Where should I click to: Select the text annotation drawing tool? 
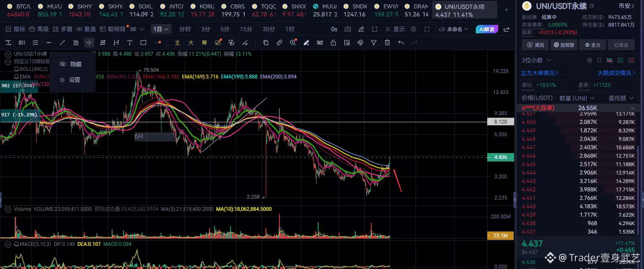130,43
